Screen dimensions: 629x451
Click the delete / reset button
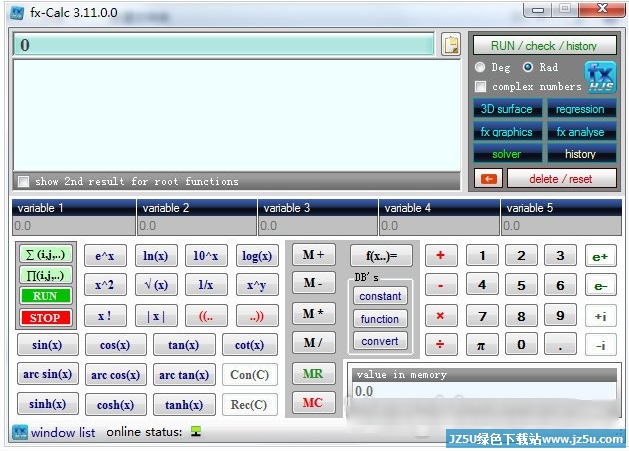point(561,179)
